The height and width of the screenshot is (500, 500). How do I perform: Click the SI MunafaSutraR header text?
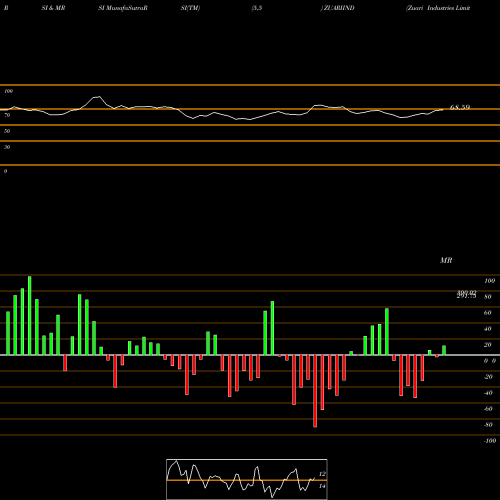(x=123, y=8)
